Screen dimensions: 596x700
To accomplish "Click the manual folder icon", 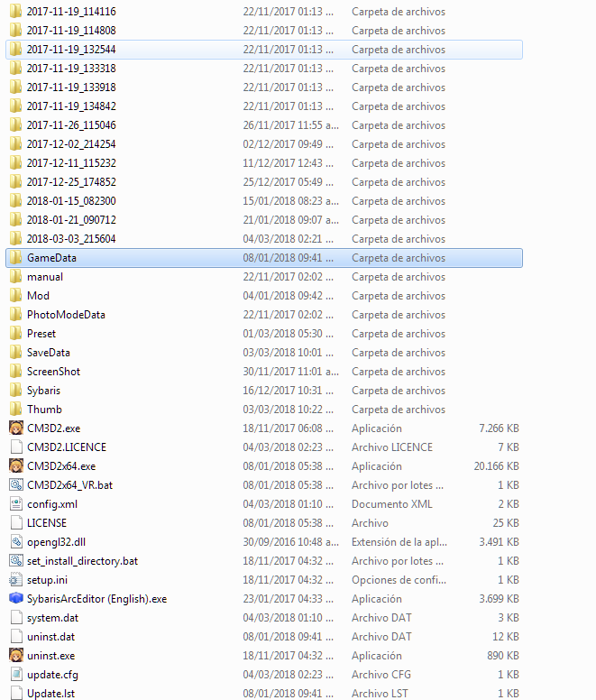I will 16,277.
